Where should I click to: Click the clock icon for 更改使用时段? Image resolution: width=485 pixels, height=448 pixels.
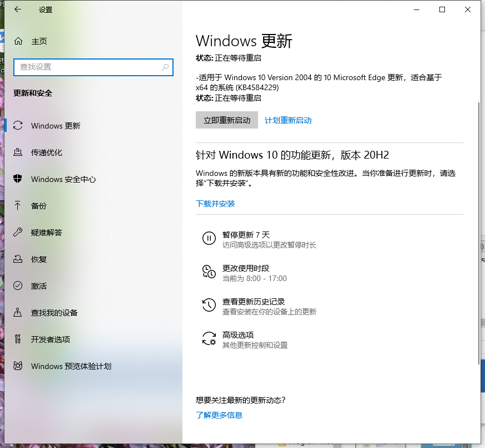[x=209, y=272]
